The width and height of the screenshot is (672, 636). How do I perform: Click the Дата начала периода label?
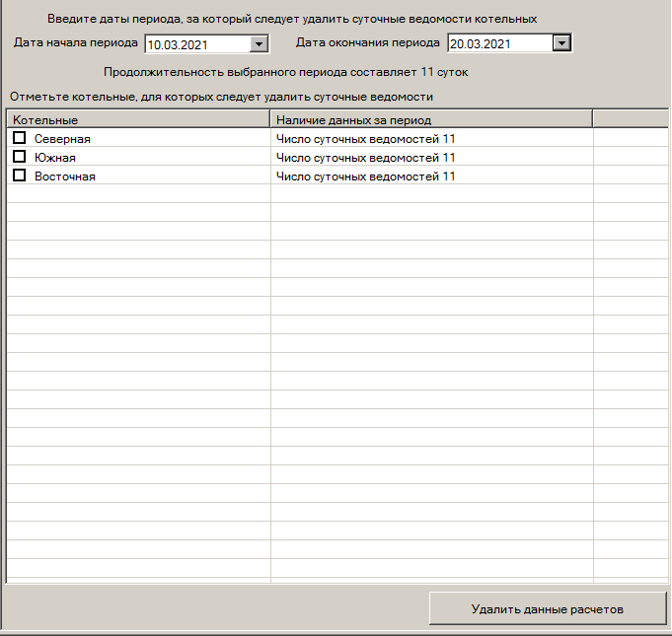tap(76, 43)
